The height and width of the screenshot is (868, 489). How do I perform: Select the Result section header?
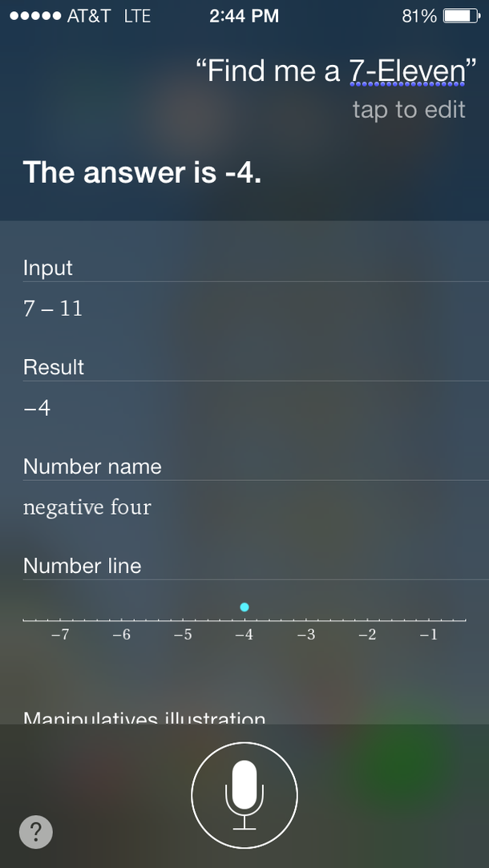tap(54, 368)
